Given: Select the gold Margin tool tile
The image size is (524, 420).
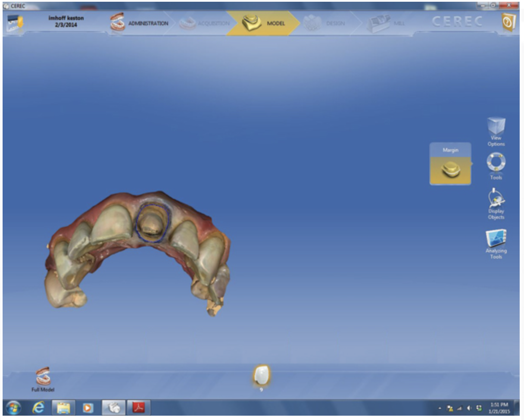Looking at the screenshot, I should point(450,169).
